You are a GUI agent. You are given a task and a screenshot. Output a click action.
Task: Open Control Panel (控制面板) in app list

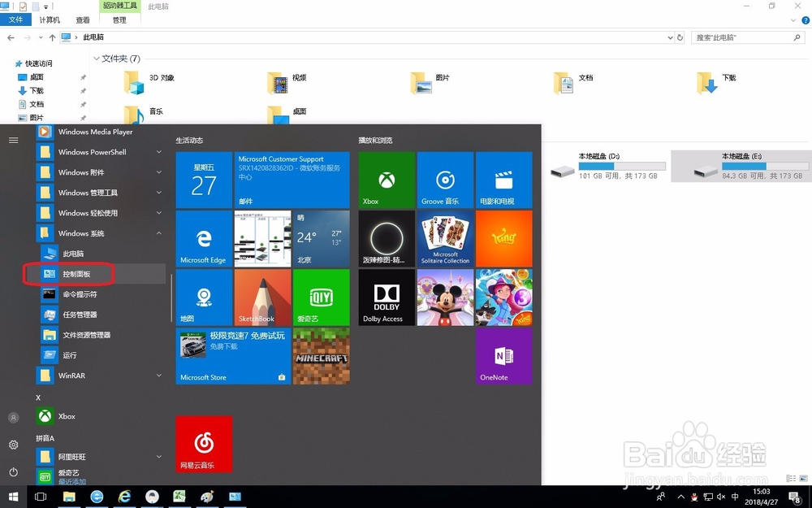[x=101, y=274]
